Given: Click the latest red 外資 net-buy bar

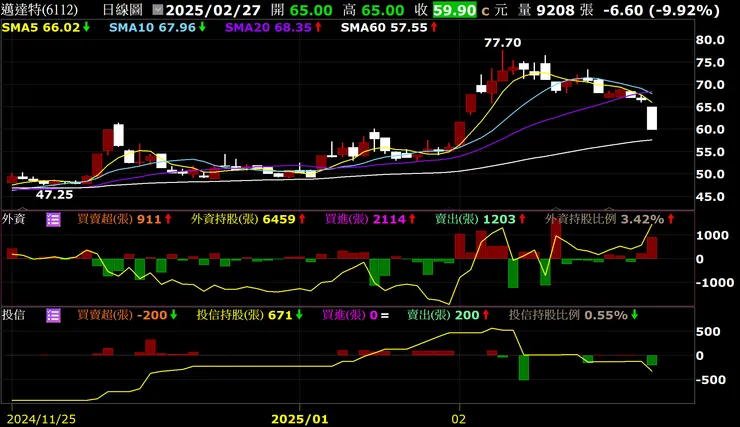Looking at the screenshot, I should point(652,248).
